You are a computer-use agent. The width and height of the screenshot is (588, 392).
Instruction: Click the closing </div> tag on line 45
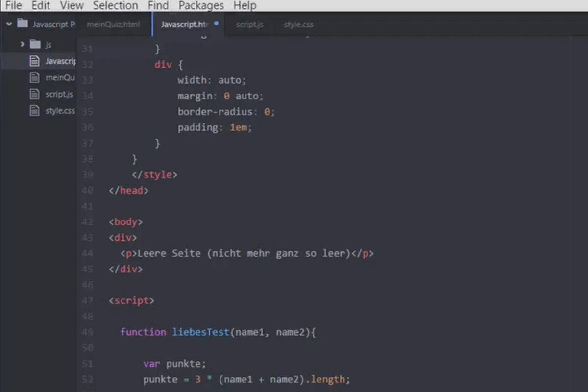click(125, 269)
